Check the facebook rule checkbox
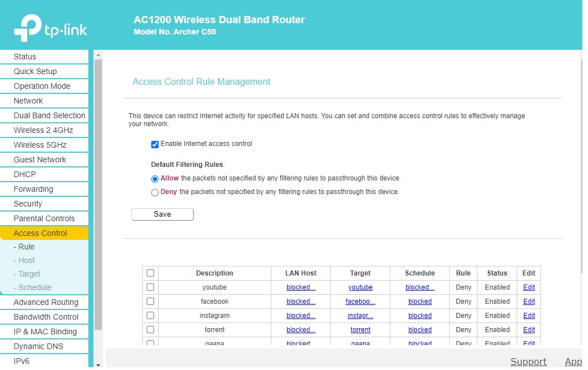The image size is (588, 370). pyautogui.click(x=150, y=302)
